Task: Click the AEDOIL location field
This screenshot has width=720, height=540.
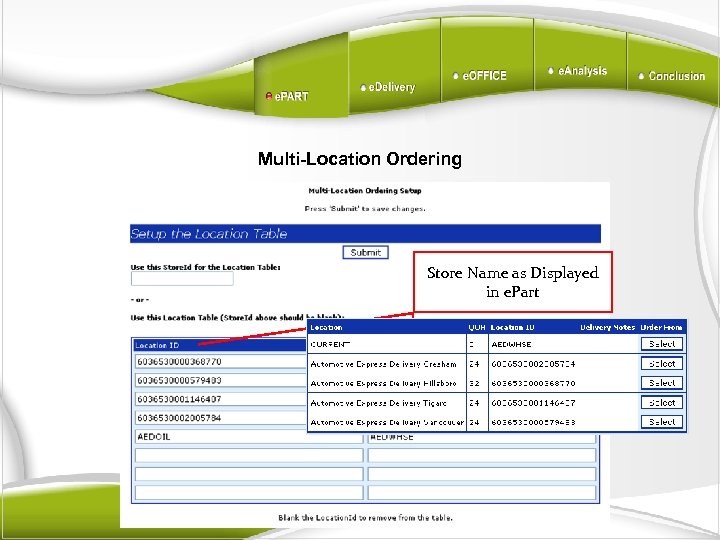Action: click(x=249, y=437)
